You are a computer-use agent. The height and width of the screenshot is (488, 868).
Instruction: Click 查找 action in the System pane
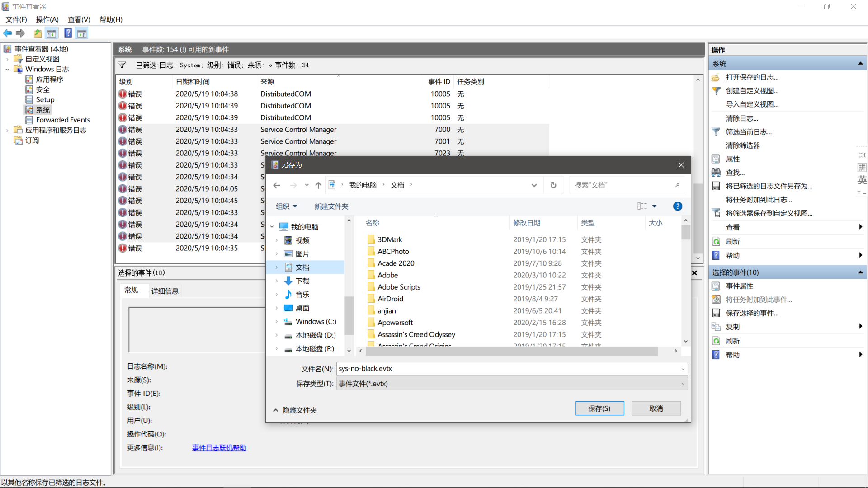[x=733, y=172]
